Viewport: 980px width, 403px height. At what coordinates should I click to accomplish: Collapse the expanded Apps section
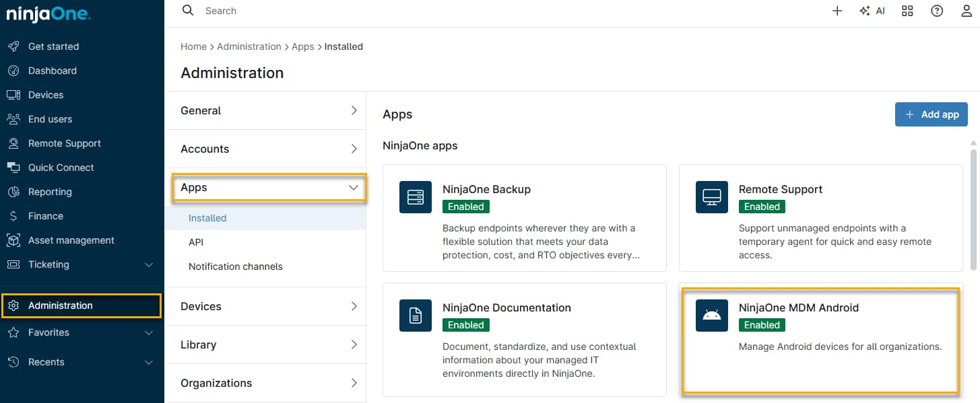pos(269,188)
